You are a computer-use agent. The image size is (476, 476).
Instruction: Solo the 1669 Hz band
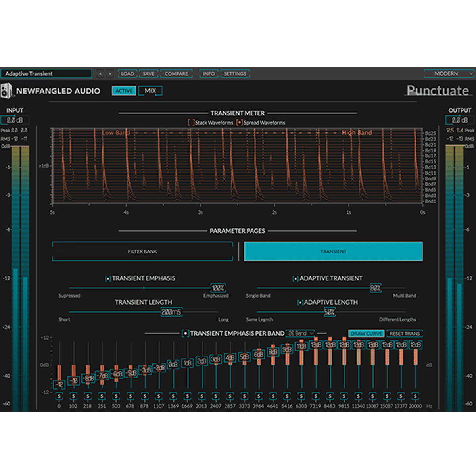coord(188,396)
